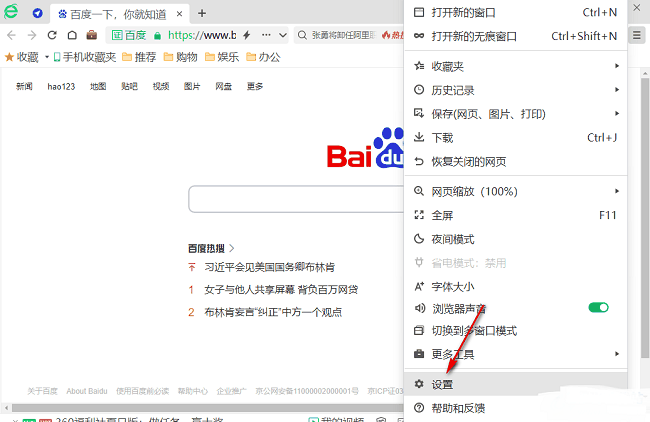Select 恢复关闭的网页 menu item
Viewport: 650px width, 422px height.
tap(515, 161)
